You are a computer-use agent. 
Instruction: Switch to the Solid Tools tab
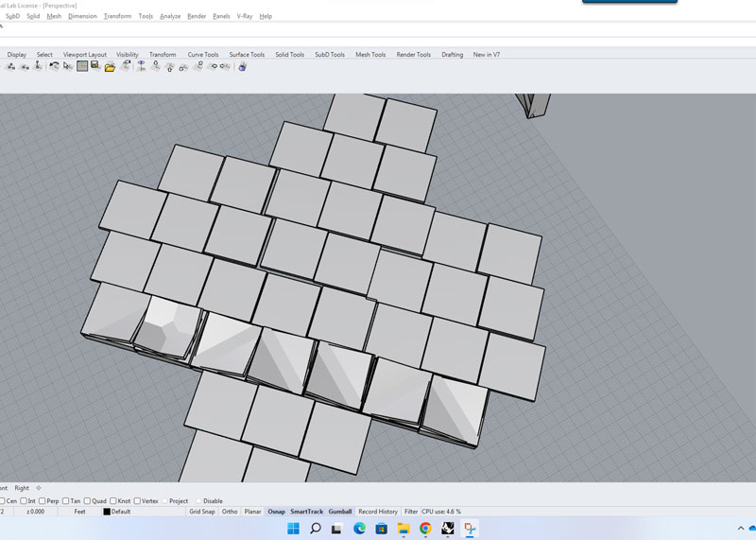click(x=290, y=55)
